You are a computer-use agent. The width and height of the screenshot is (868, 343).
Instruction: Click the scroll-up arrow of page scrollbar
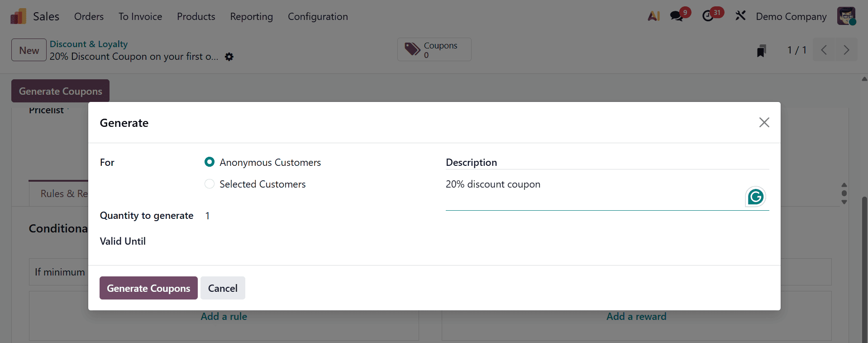pyautogui.click(x=864, y=79)
